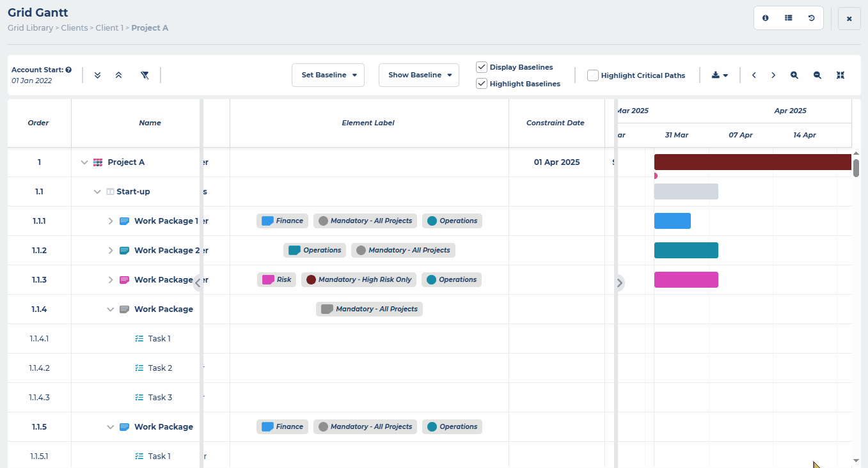
Task: Go to Client 1 breadcrumb
Action: coord(109,28)
